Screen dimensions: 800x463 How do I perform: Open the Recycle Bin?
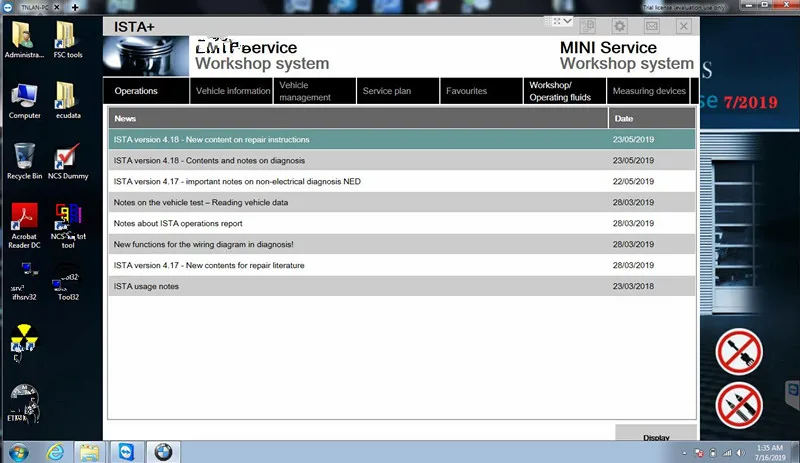[x=24, y=161]
